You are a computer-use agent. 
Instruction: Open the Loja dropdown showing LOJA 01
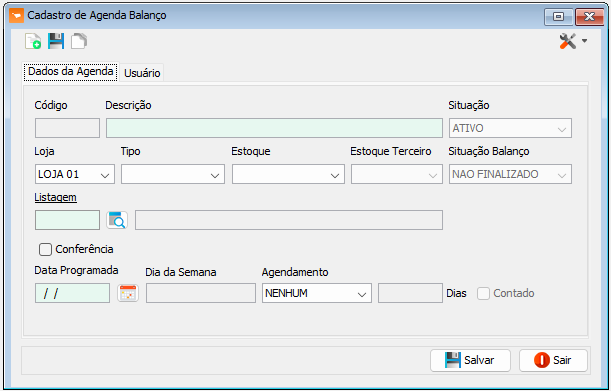[75, 174]
